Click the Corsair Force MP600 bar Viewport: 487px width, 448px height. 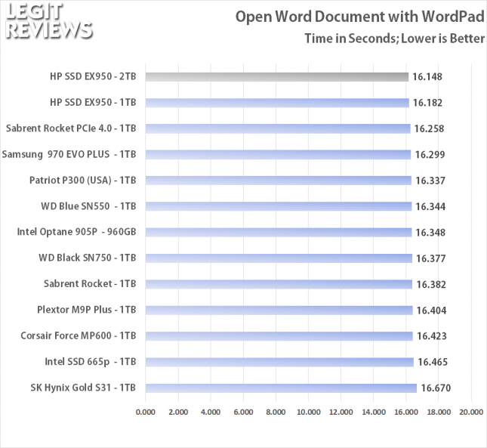click(x=279, y=336)
